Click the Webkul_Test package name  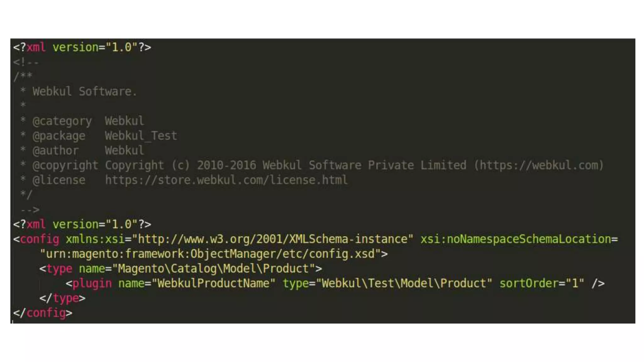click(141, 136)
